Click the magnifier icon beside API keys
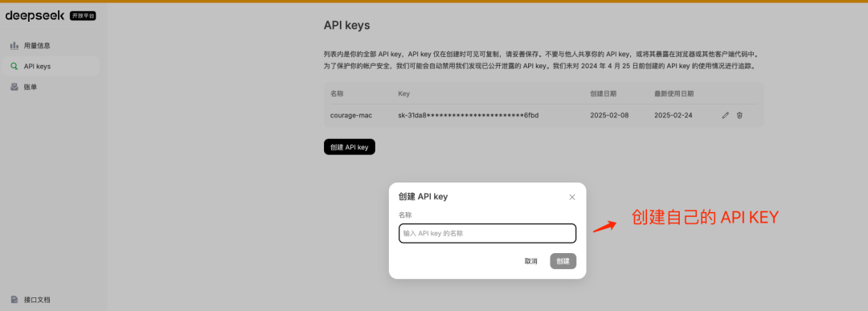 [x=14, y=67]
